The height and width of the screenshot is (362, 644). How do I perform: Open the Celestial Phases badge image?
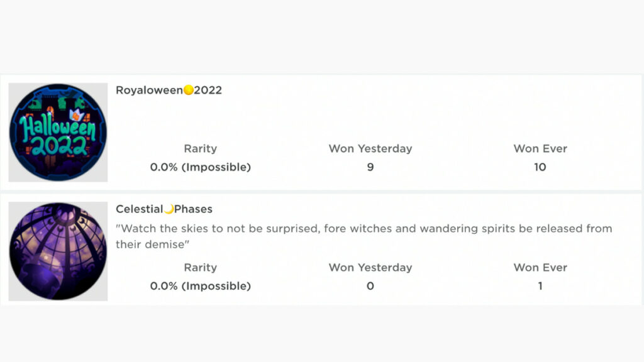(58, 251)
